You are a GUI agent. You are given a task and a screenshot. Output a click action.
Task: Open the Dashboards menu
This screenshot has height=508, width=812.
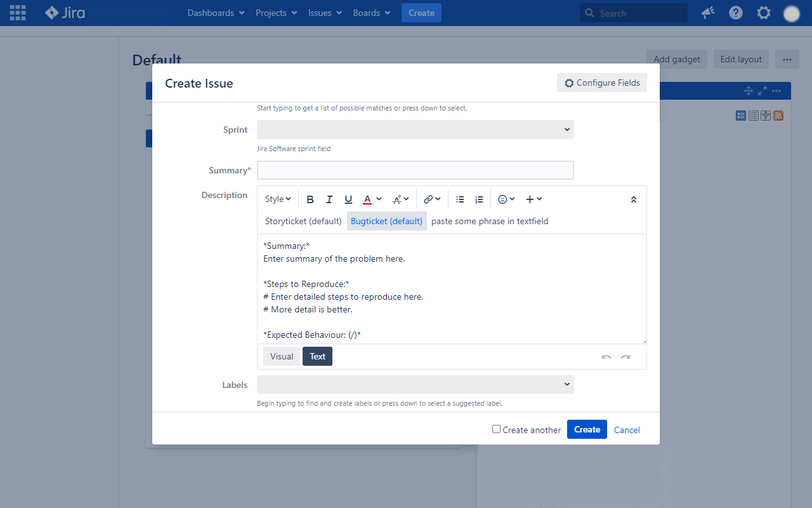tap(216, 13)
